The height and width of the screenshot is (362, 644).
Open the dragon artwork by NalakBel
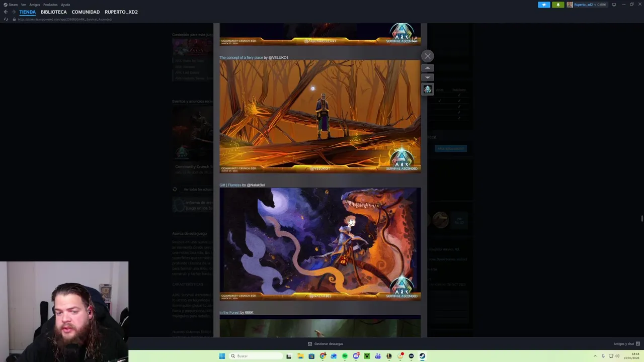coord(320,244)
